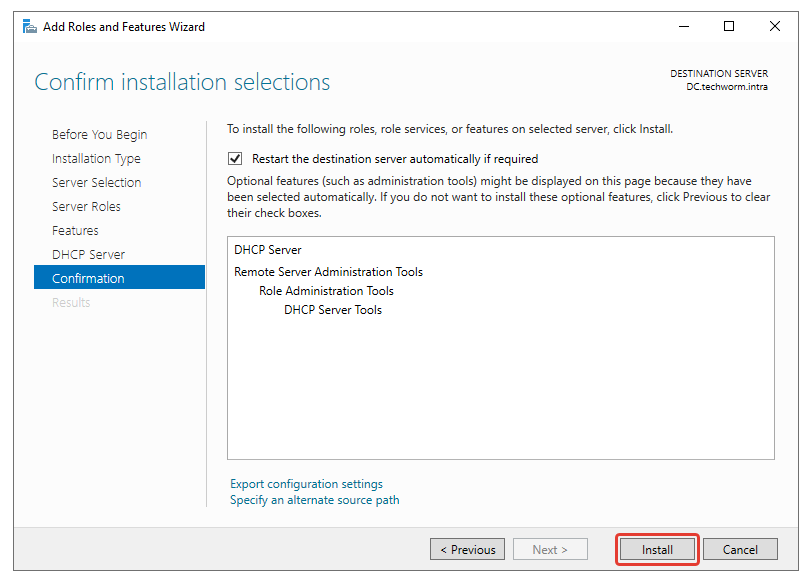Go to the Before You Begin step
This screenshot has height=578, width=808.
99,135
